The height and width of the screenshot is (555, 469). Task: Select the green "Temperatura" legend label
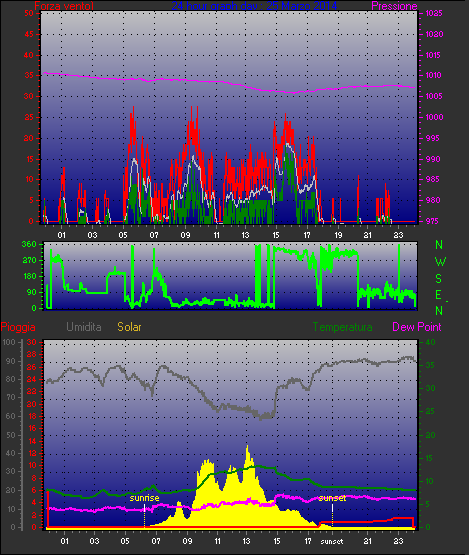[342, 327]
